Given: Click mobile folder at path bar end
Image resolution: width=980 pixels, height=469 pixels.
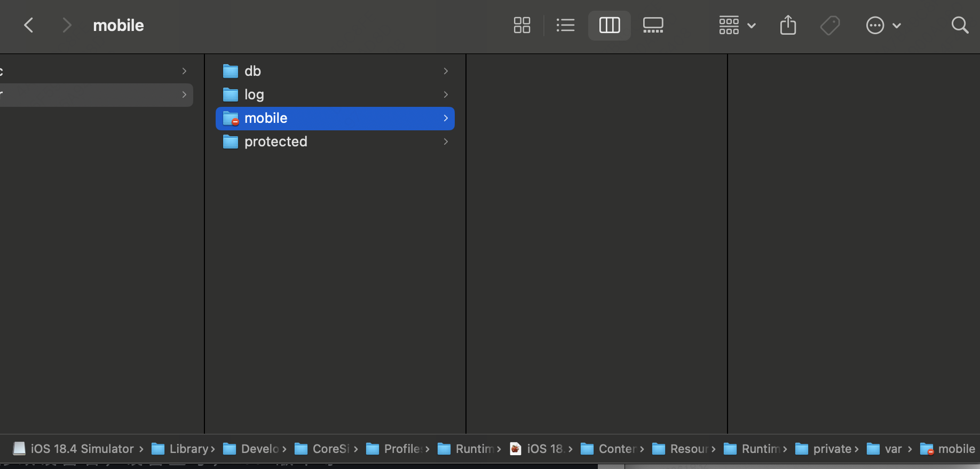Looking at the screenshot, I should point(947,449).
